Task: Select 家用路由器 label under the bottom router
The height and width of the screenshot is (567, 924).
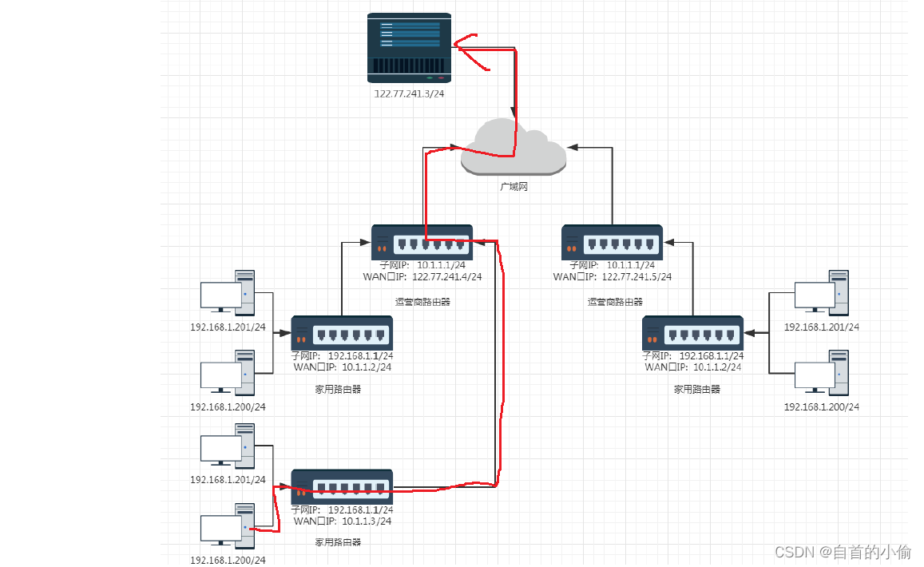Action: tap(338, 542)
